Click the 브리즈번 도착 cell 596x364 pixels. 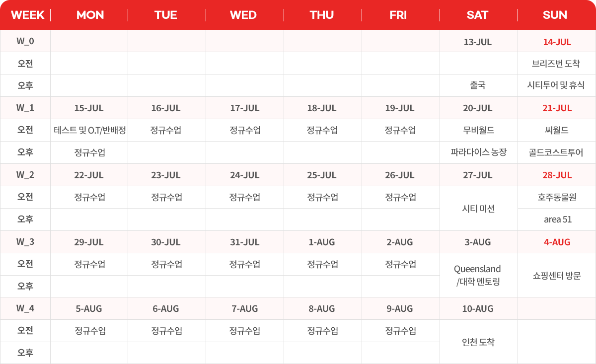pyautogui.click(x=556, y=64)
